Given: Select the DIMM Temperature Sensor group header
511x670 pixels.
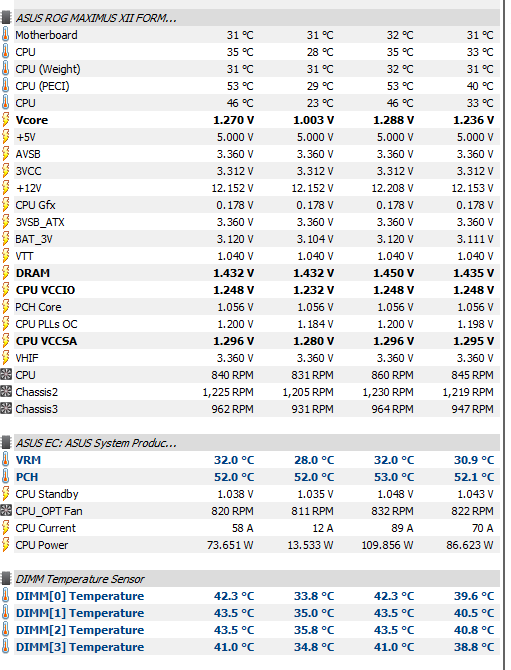Looking at the screenshot, I should [257, 579].
